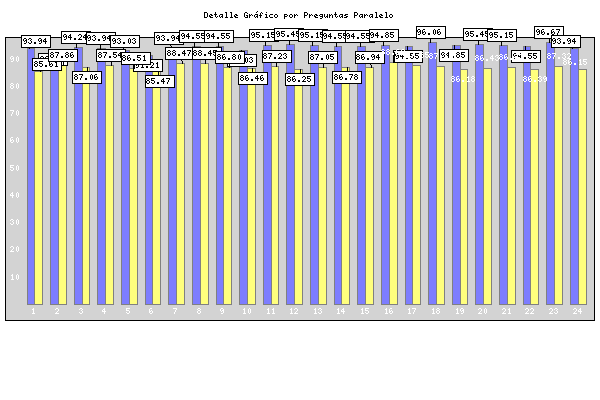Screen dimensions: 600x400
Task: Click the 86.94 value label
Action: point(368,57)
